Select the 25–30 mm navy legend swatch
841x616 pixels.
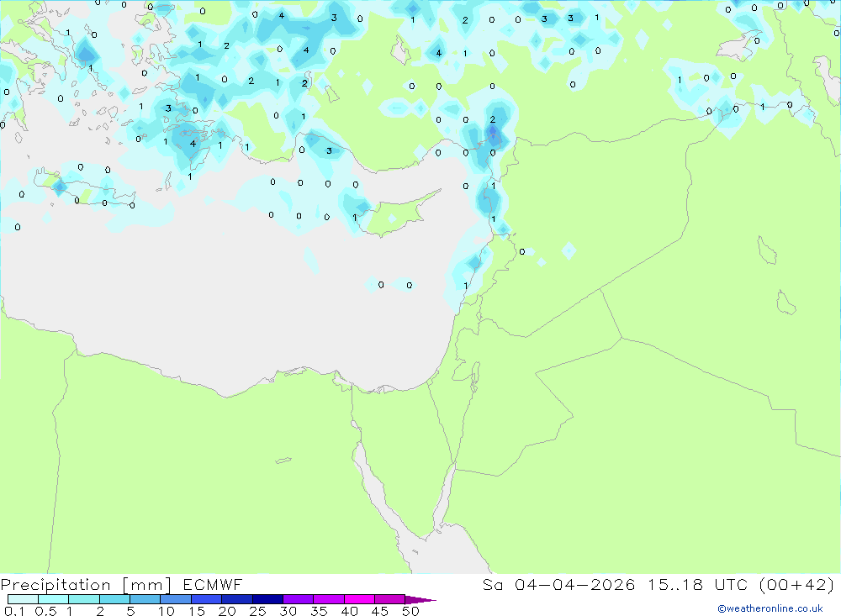pos(267,599)
